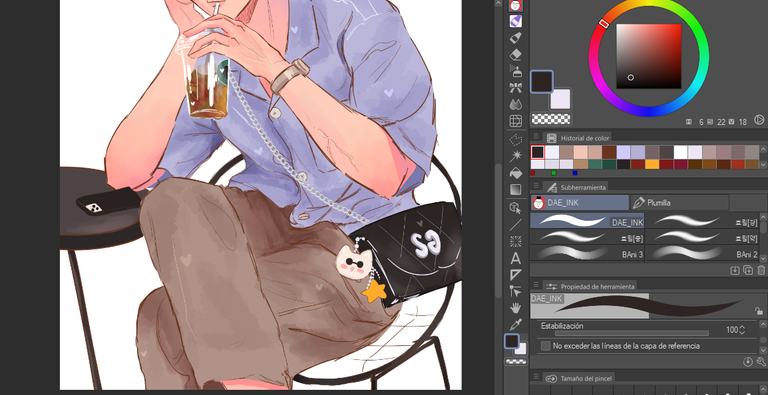This screenshot has height=395, width=768.
Task: Switch to the Historial de color tab
Action: tap(578, 138)
